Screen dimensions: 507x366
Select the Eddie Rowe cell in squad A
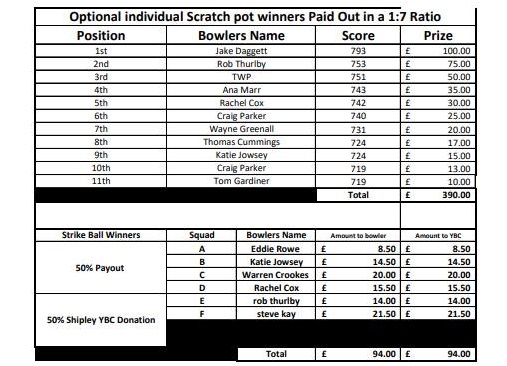(x=275, y=249)
